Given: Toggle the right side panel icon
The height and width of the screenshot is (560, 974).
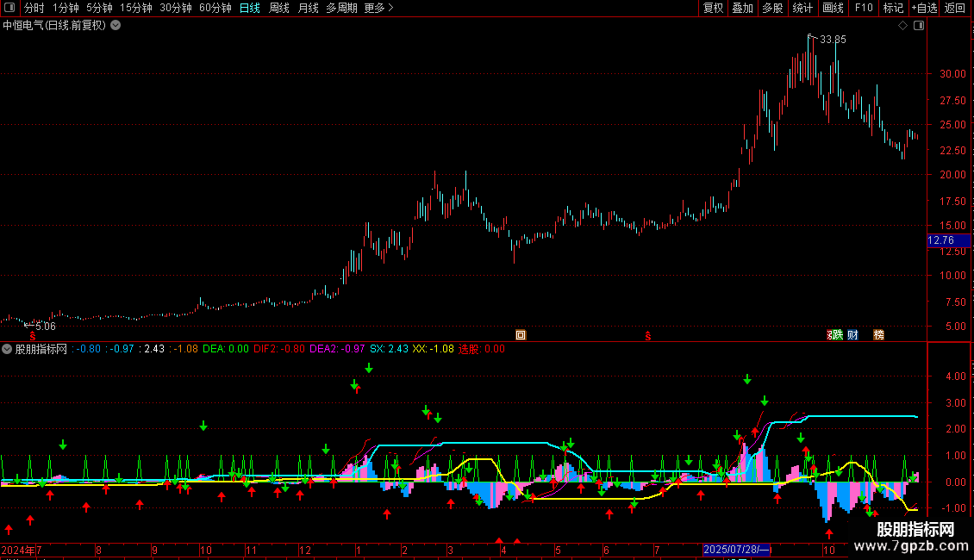Looking at the screenshot, I should (x=919, y=26).
